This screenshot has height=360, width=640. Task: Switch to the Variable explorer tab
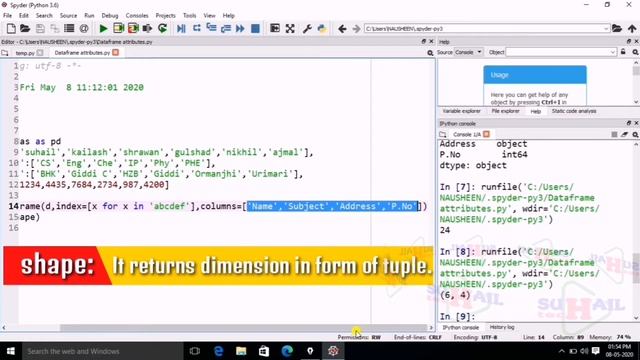[x=462, y=111]
